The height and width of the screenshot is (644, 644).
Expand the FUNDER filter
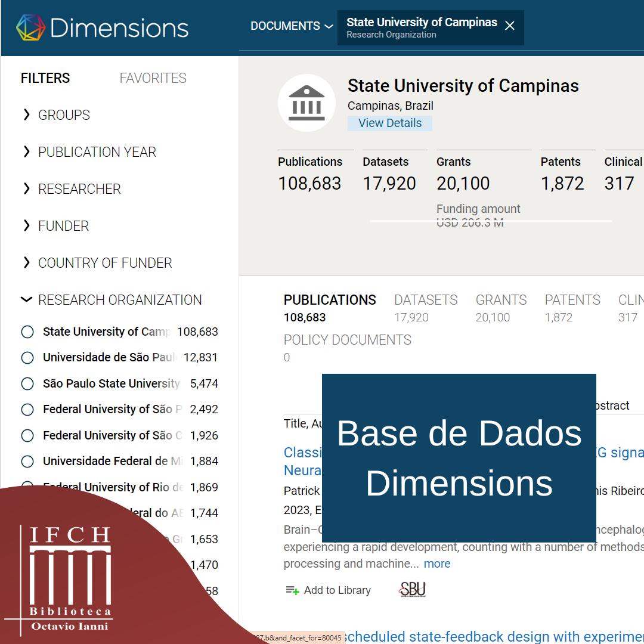[x=27, y=225]
